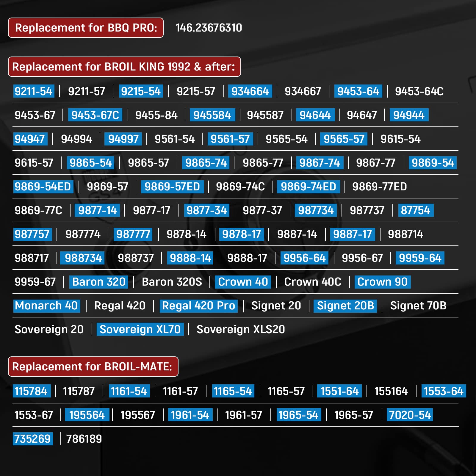Select Broil-Mate model 786189
476x476 pixels.
click(84, 439)
